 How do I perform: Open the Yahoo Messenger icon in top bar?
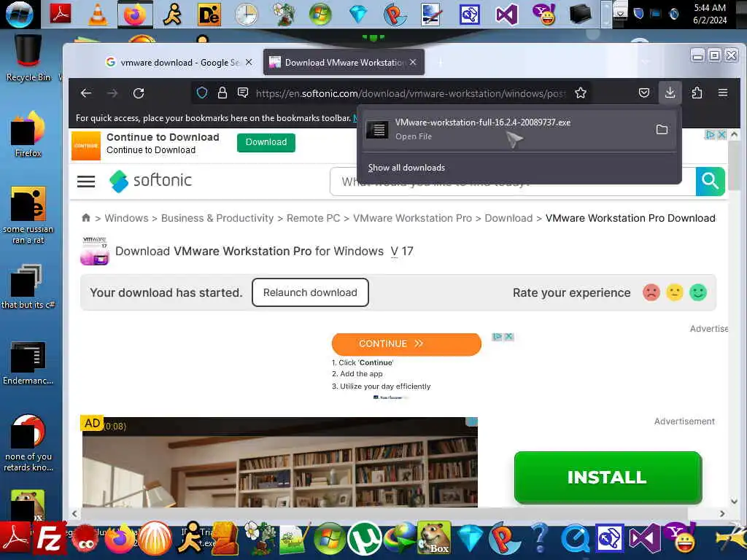tap(544, 15)
